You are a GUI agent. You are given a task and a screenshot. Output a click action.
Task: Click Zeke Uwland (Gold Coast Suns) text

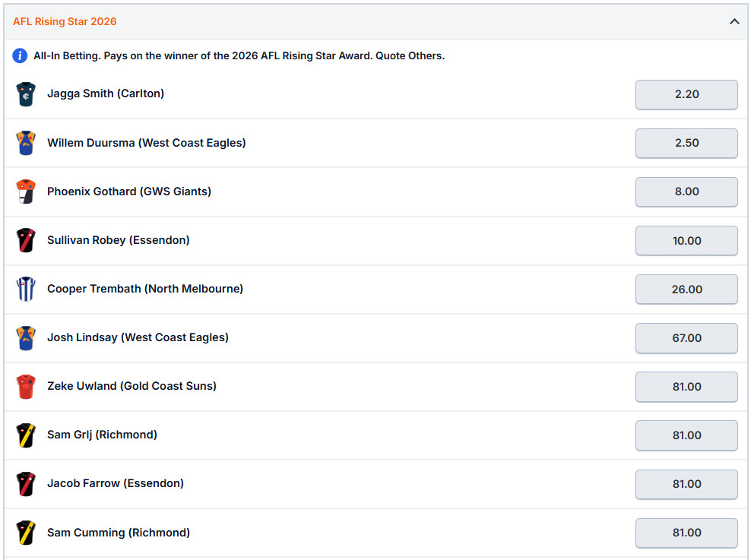point(132,386)
